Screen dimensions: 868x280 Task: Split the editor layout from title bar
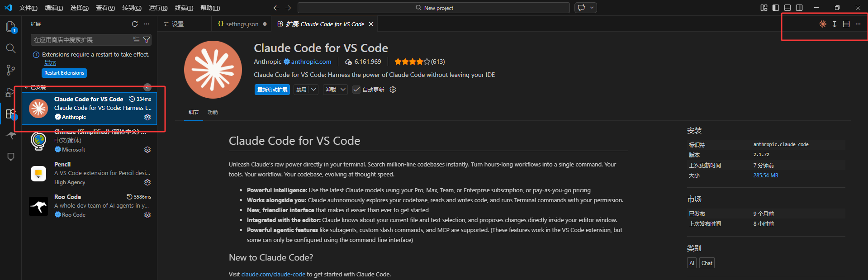click(846, 24)
